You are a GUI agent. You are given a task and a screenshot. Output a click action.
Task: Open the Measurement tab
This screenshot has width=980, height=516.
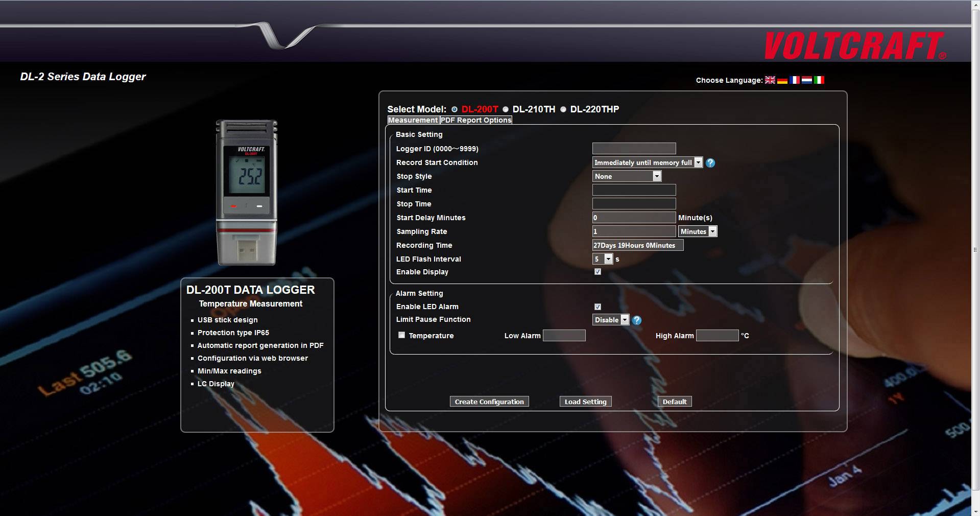click(413, 120)
